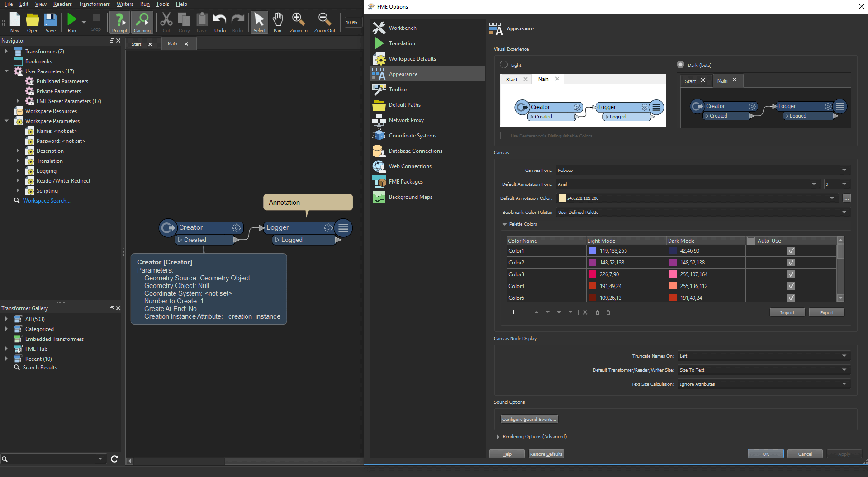
Task: Toggle Auto-Use checkbox for Color3
Action: pos(791,274)
